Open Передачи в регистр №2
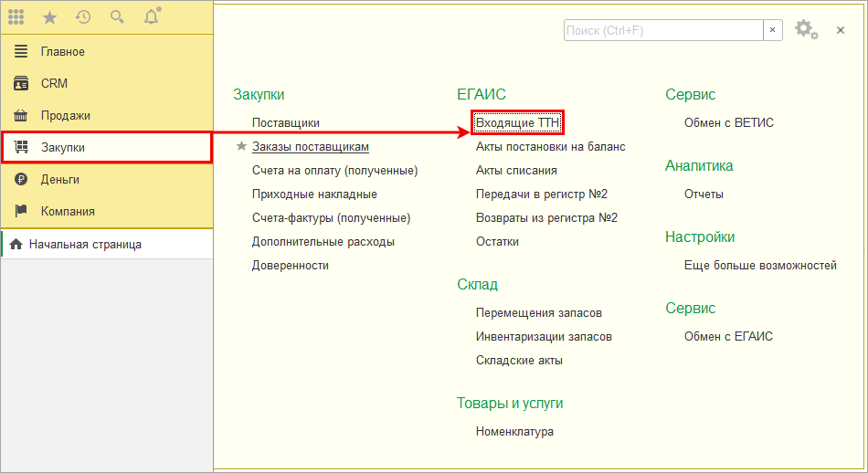The image size is (868, 473). (x=542, y=194)
